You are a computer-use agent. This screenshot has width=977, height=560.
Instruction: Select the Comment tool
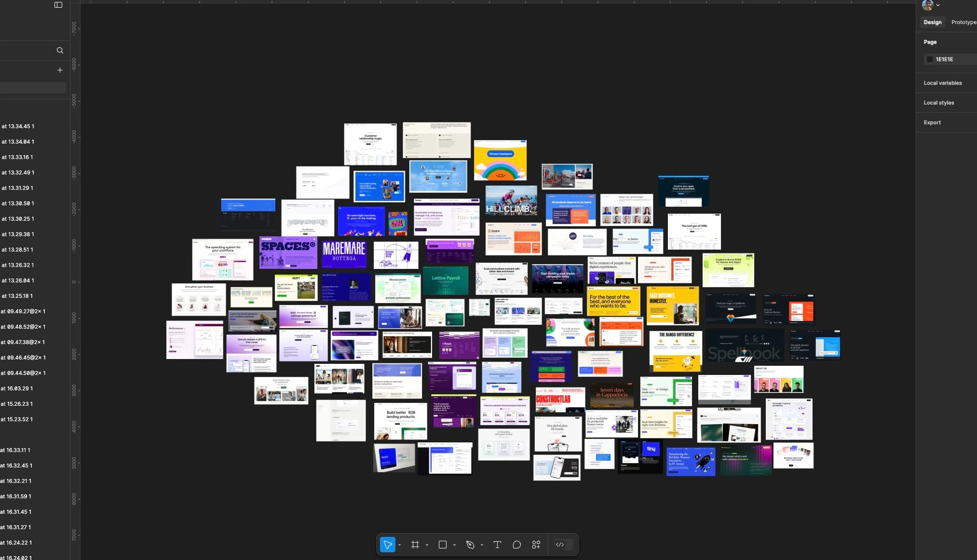tap(516, 545)
